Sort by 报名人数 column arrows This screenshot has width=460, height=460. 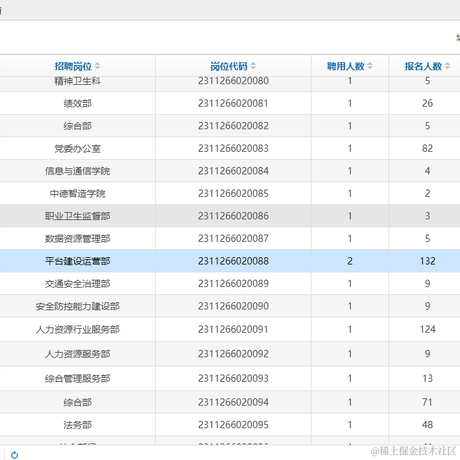pos(448,66)
